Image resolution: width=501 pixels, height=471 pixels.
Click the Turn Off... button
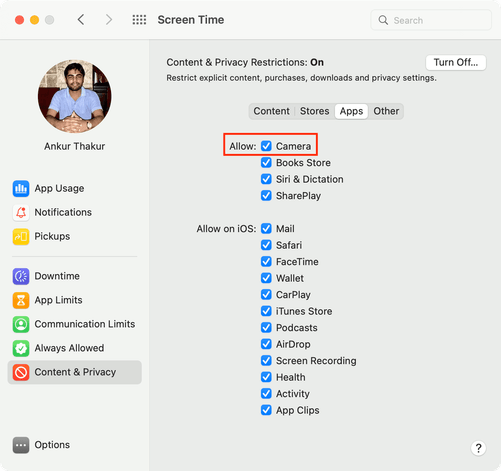[x=456, y=62]
